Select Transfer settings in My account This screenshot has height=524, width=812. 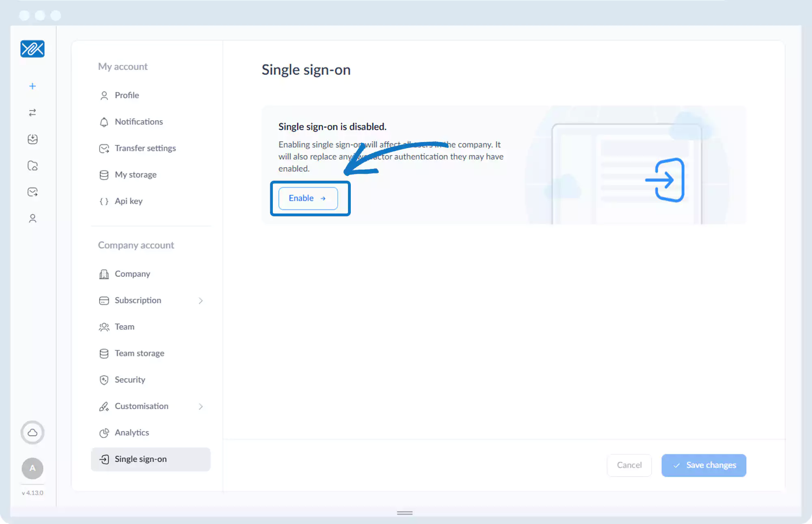[145, 148]
